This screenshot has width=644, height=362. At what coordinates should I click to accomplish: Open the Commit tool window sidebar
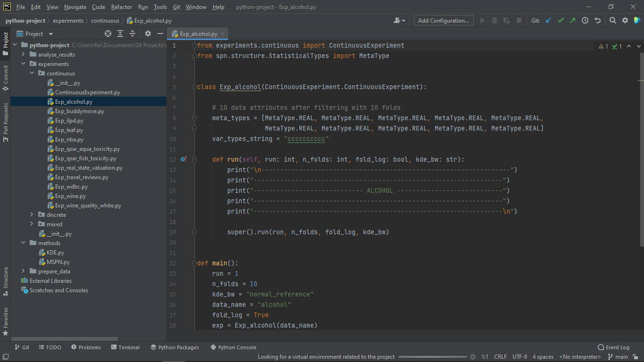(x=5, y=77)
